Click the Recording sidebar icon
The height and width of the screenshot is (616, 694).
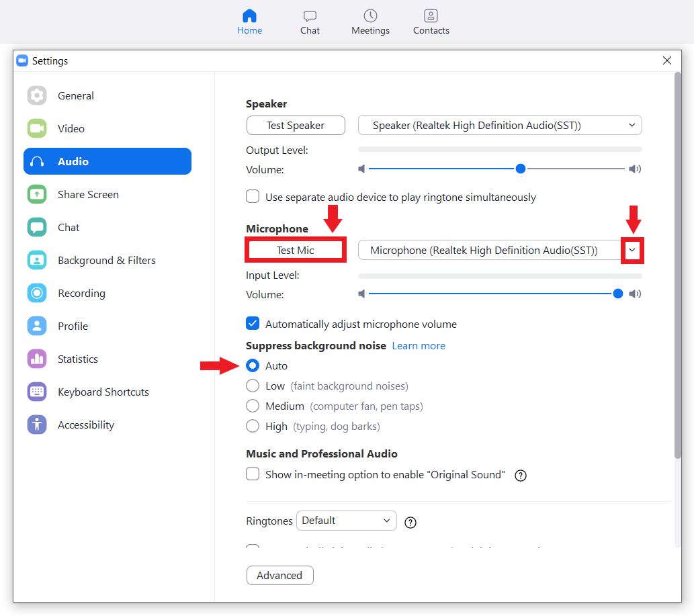(x=37, y=293)
